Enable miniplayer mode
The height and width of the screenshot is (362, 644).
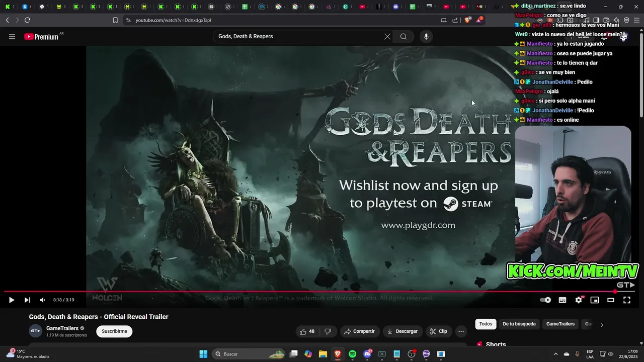pos(595,300)
